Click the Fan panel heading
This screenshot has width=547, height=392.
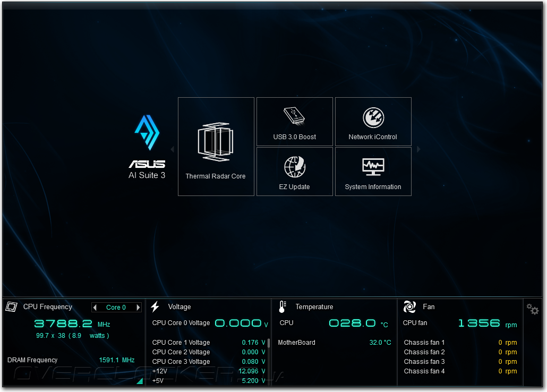click(x=429, y=307)
